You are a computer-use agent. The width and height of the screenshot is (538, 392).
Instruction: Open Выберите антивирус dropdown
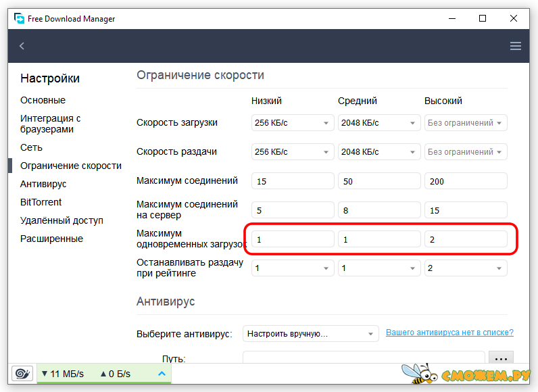(x=310, y=334)
